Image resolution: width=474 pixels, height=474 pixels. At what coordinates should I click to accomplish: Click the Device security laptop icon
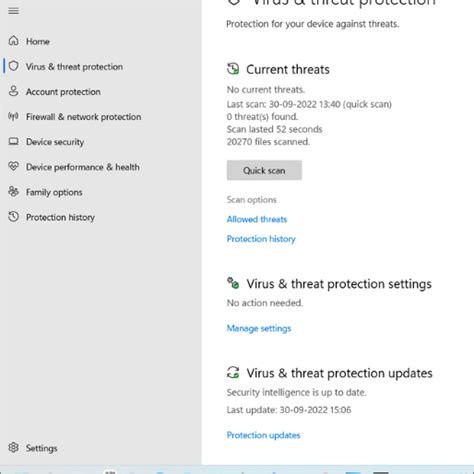point(13,141)
